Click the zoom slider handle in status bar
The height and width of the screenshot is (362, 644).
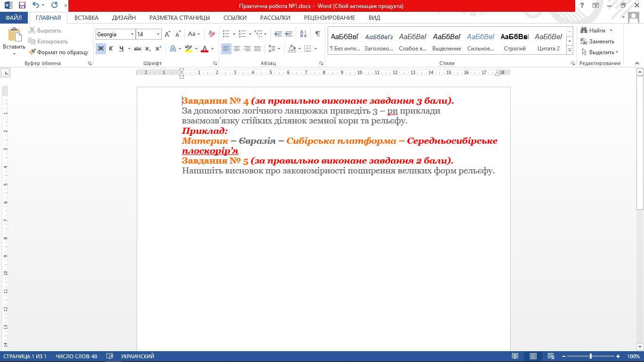click(x=591, y=356)
